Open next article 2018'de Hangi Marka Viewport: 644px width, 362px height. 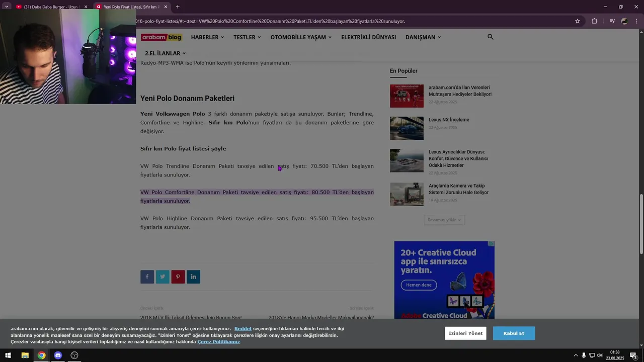click(x=321, y=317)
